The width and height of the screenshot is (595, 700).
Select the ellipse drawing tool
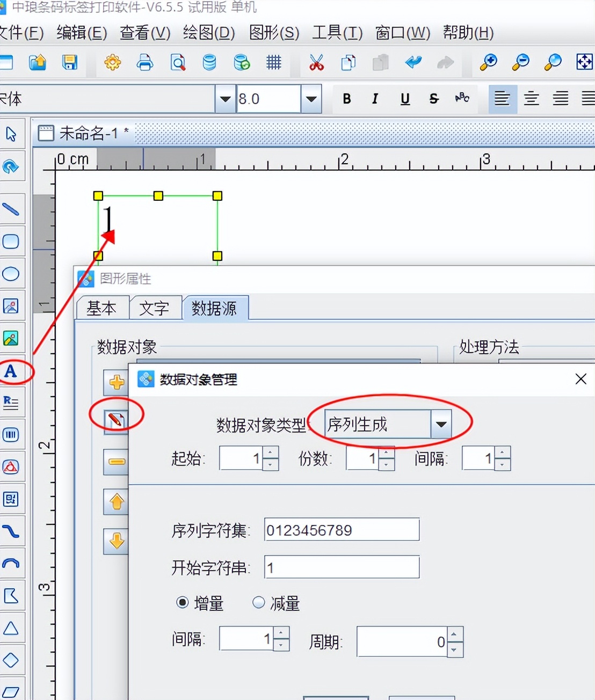[11, 274]
